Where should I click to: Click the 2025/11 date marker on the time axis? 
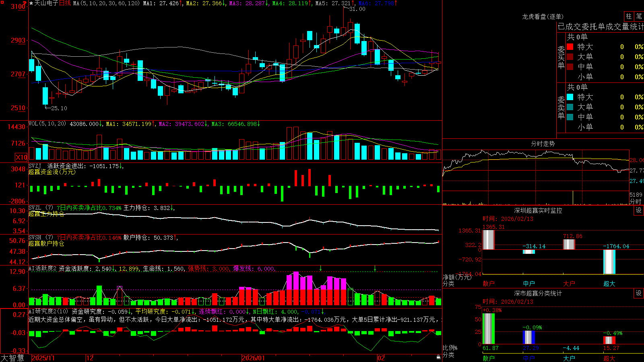coord(43,358)
